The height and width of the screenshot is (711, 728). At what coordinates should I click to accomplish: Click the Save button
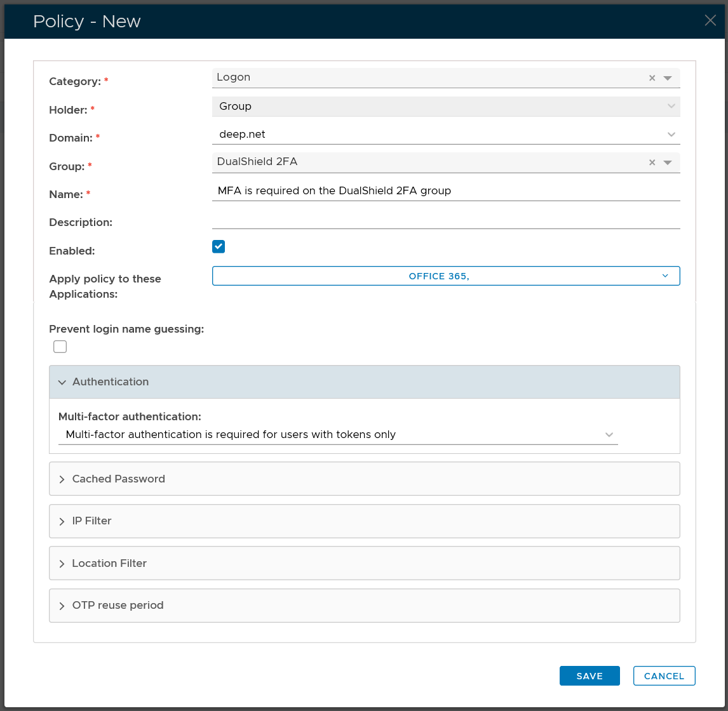point(589,676)
